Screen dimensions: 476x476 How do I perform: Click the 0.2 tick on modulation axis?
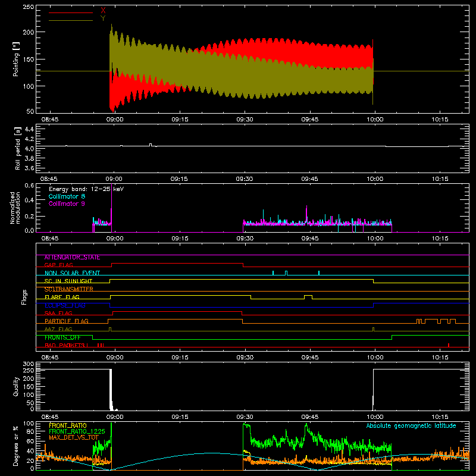pyautogui.click(x=29, y=217)
